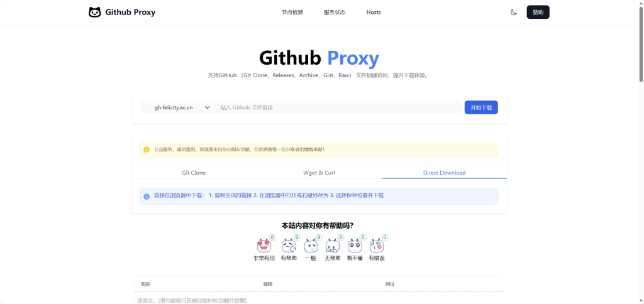Screen dimensions: 644x304
Task: React with the 有帮助 emoji
Action: 289,246
